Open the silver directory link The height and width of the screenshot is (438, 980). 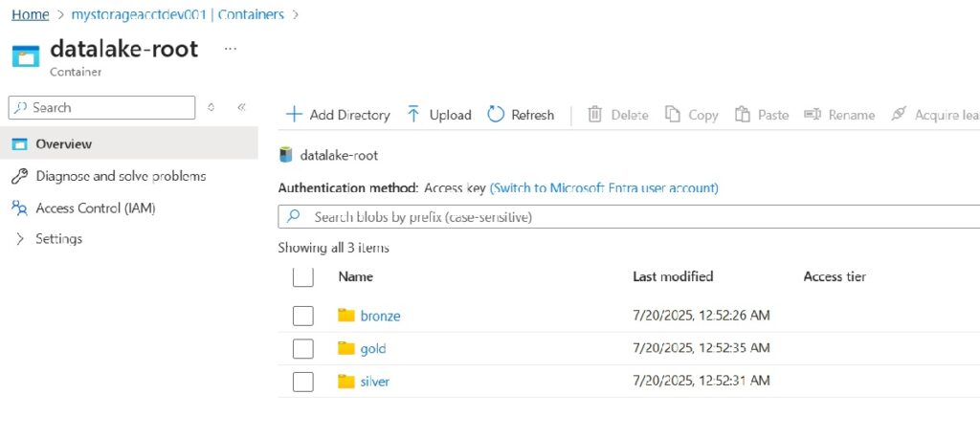pos(375,382)
